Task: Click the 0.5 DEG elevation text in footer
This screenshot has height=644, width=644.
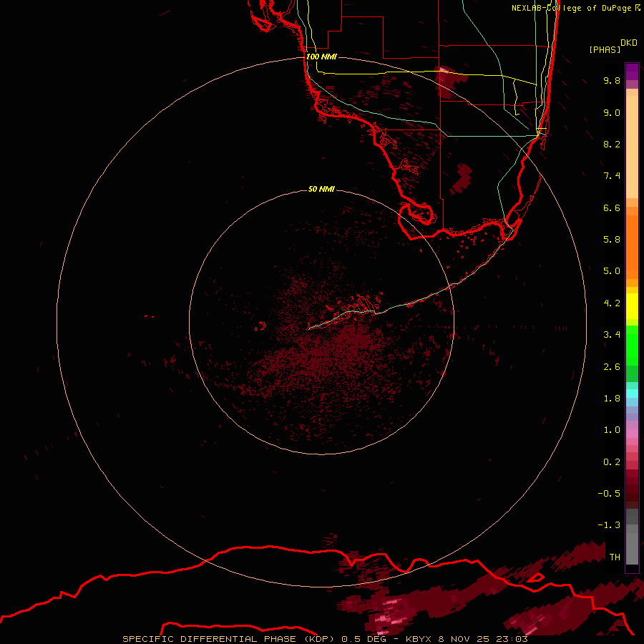Action: click(x=364, y=639)
